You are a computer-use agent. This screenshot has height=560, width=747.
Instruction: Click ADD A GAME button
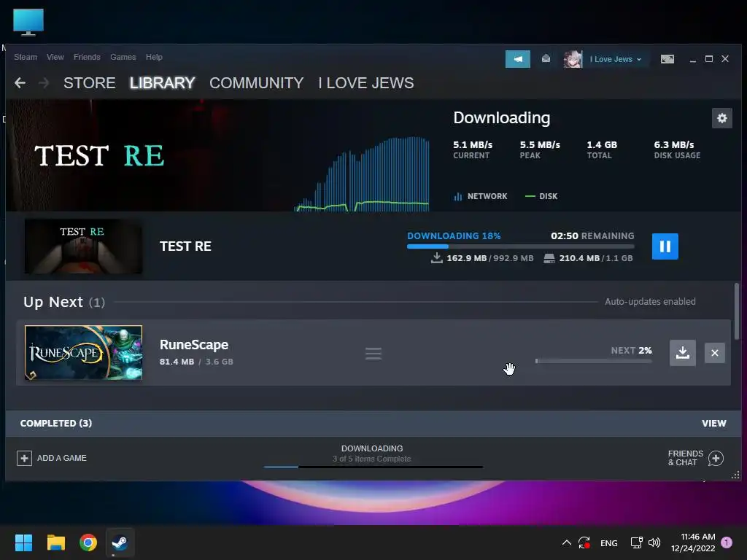click(52, 458)
